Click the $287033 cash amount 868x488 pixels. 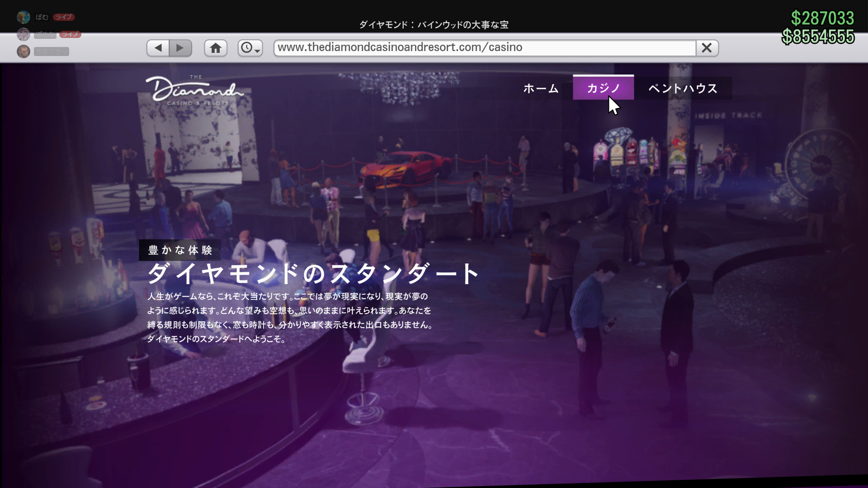822,18
